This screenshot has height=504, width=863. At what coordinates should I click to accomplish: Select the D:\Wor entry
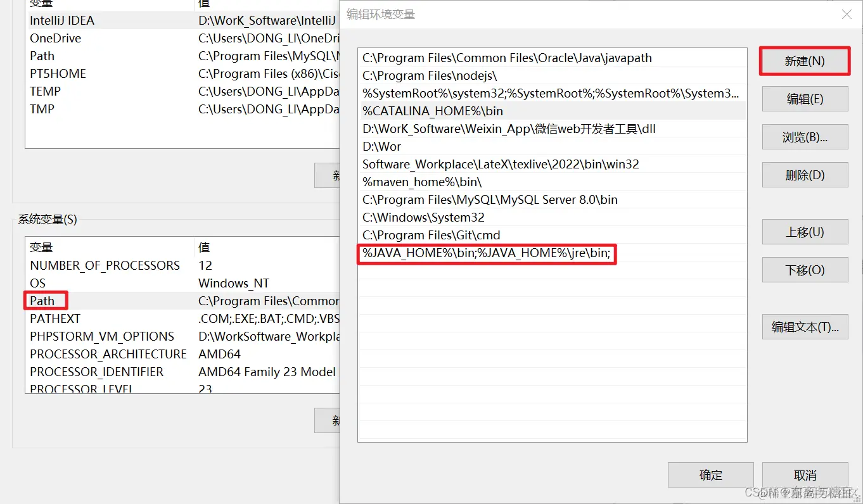pos(553,146)
